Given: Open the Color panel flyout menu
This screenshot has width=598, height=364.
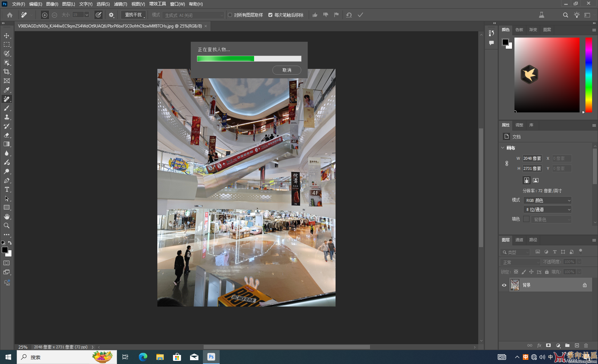Looking at the screenshot, I should pyautogui.click(x=594, y=30).
